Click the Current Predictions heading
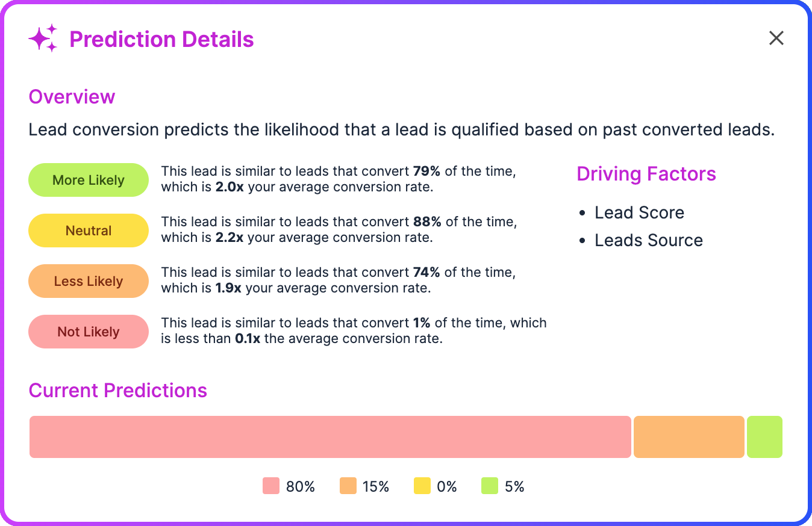This screenshot has width=812, height=526. click(118, 390)
